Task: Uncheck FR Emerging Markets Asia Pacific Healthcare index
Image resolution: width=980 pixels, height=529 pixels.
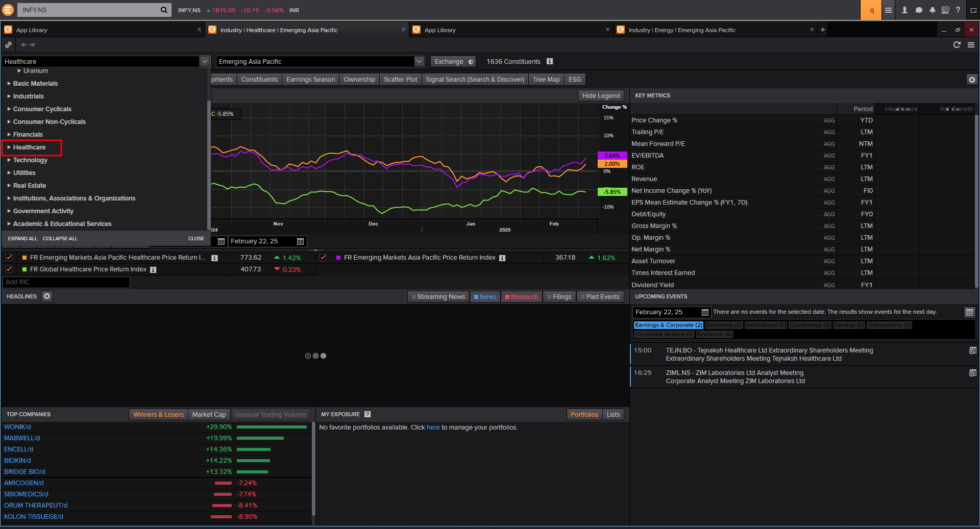Action: [x=9, y=258]
